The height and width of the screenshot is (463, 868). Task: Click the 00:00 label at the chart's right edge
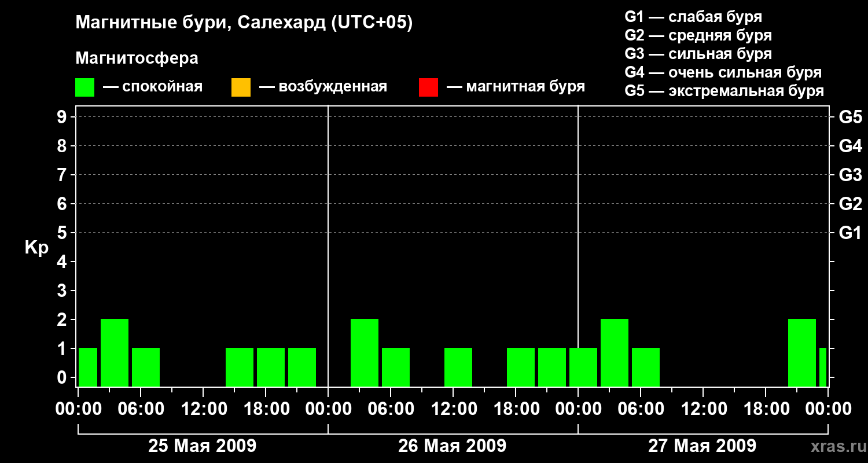click(827, 409)
